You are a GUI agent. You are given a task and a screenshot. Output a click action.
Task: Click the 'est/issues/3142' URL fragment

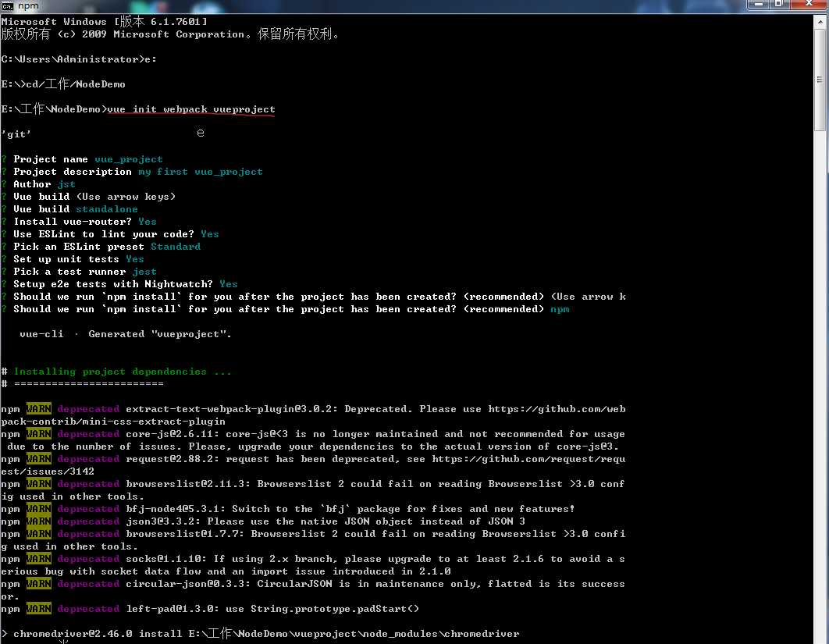(x=48, y=471)
